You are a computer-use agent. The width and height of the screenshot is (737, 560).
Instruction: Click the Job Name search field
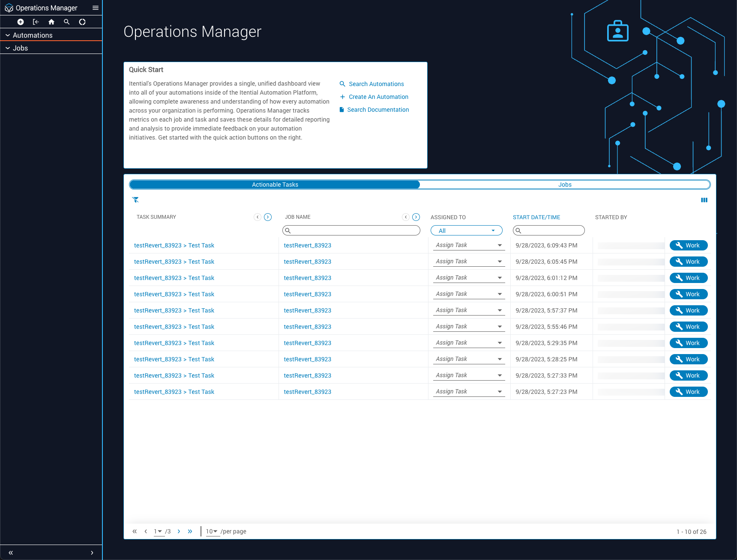point(351,231)
